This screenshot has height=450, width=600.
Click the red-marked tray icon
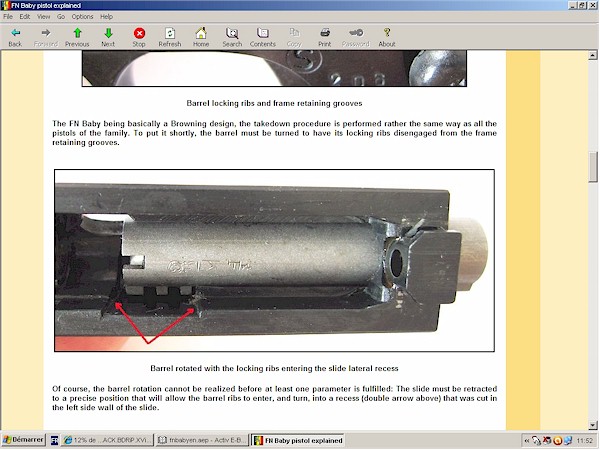547,441
